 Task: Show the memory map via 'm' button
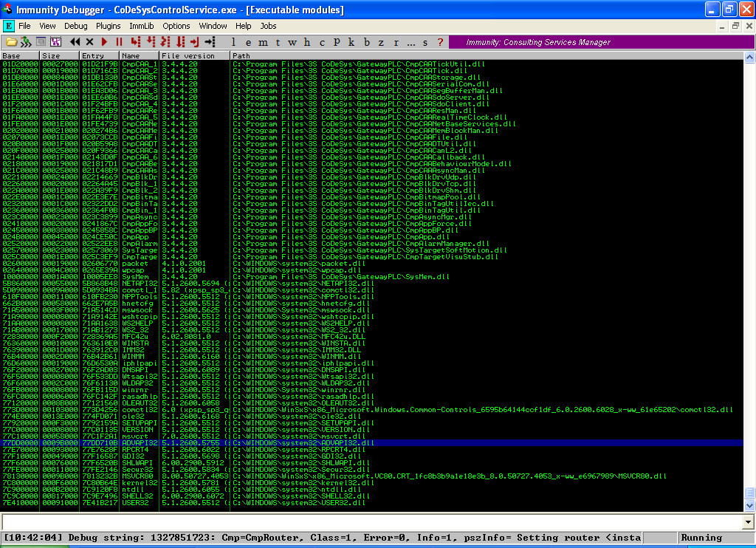(x=263, y=42)
